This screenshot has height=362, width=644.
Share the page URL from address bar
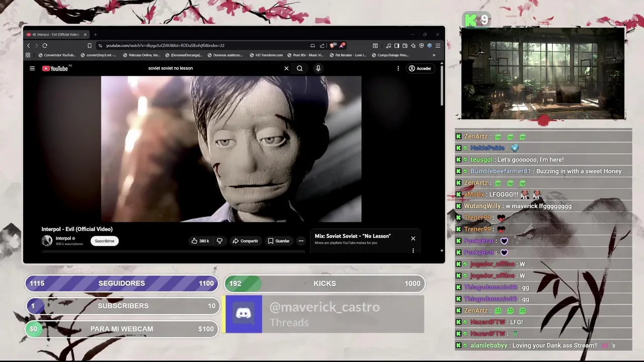coord(322,46)
